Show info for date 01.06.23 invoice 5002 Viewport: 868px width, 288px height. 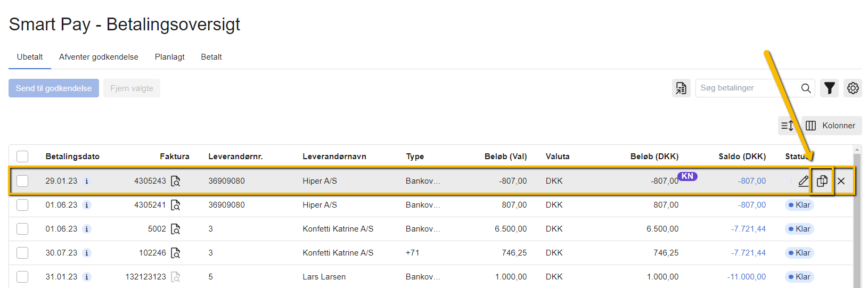[x=87, y=229]
